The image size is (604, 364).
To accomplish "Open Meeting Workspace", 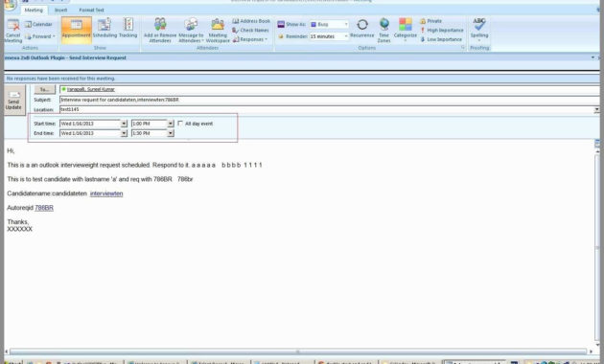I will coord(218,30).
